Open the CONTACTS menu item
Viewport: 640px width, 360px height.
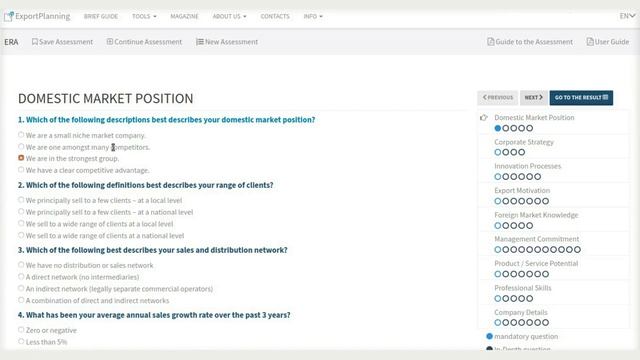coord(275,16)
